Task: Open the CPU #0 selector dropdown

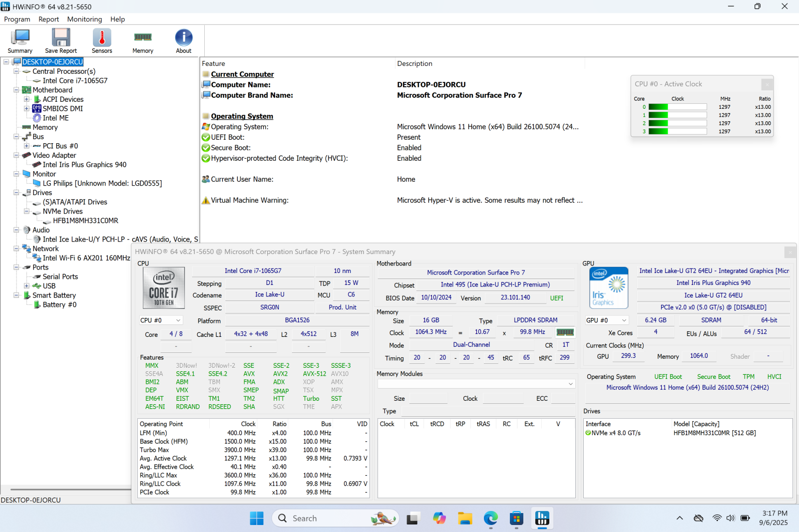Action: pos(178,320)
